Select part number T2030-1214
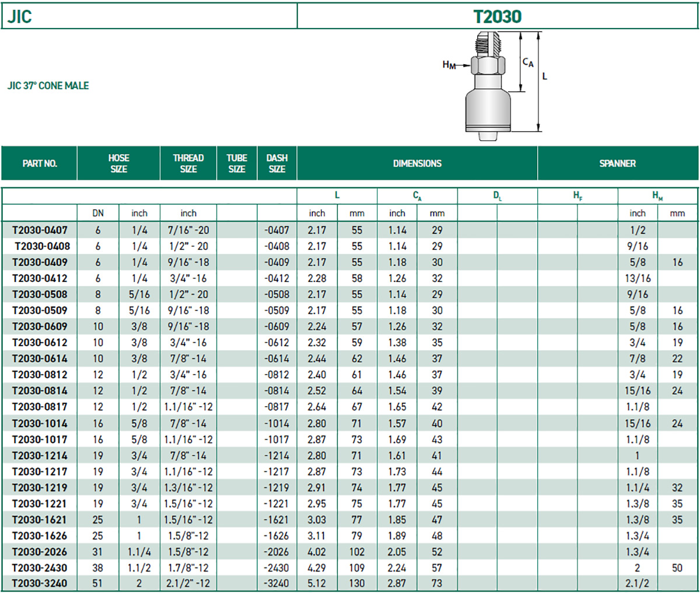Screen dimensions: 700x594 40,456
